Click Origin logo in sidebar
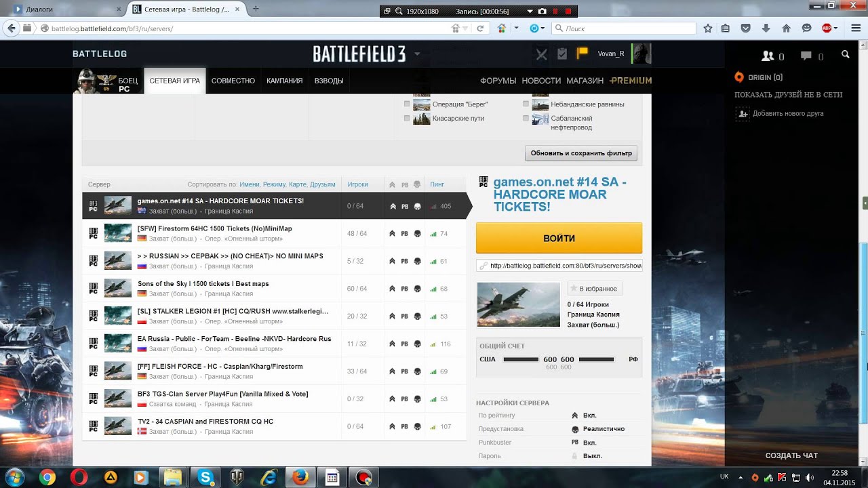Screen dimensions: 868x488 tap(739, 77)
